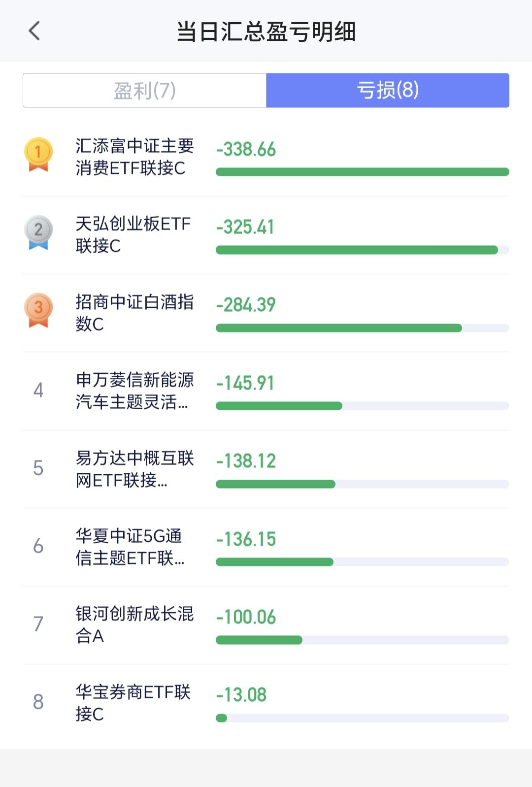This screenshot has width=532, height=787.
Task: Click the page title 当日汇总盈亏明细
Action: 266,32
